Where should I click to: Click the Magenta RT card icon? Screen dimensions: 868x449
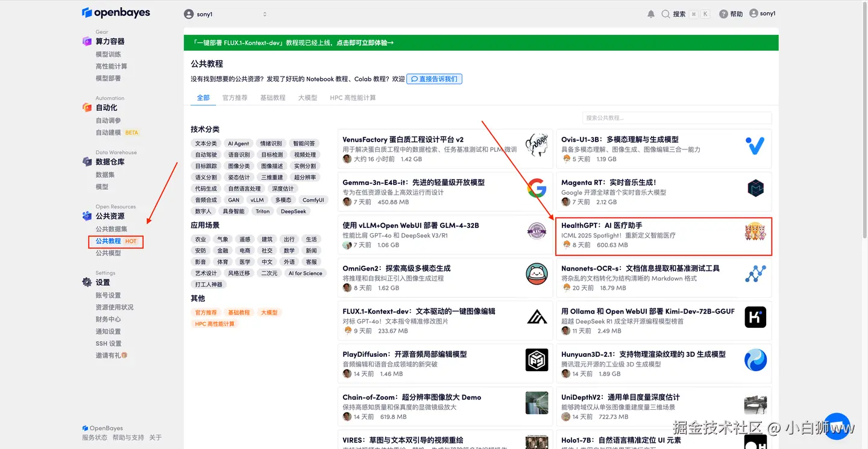[755, 189]
